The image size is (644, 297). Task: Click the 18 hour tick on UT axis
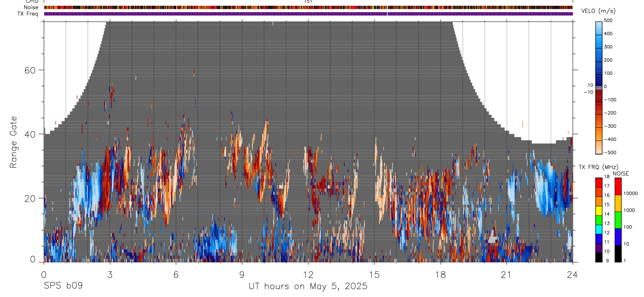[440, 274]
